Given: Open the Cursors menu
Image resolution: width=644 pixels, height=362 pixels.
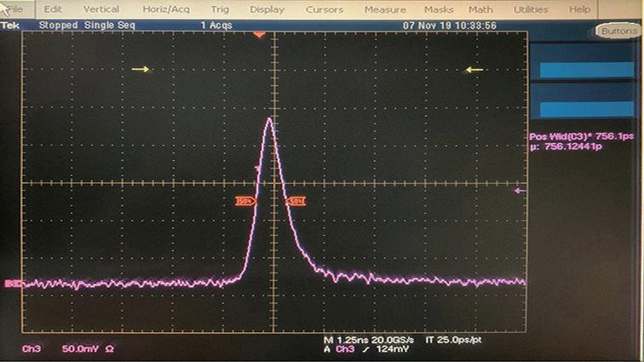Looking at the screenshot, I should (x=324, y=9).
